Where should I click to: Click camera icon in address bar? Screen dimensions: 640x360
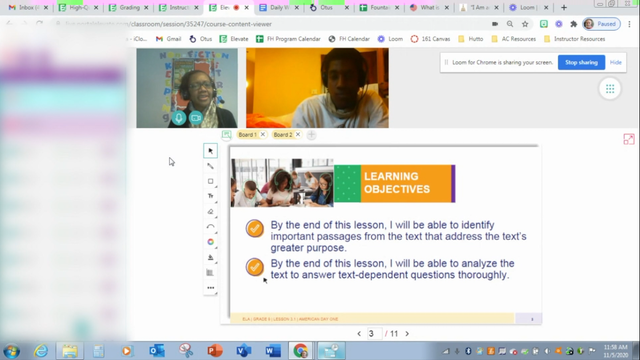tap(495, 24)
